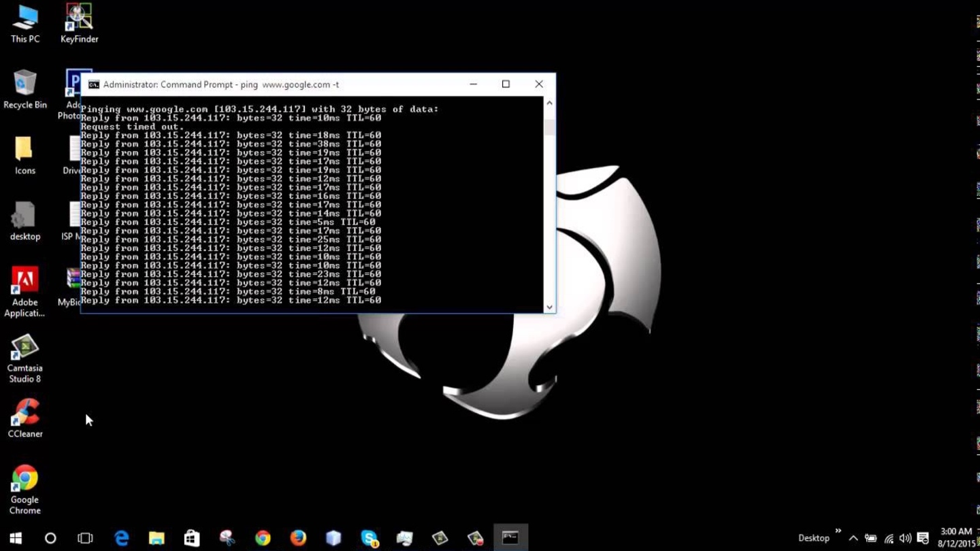Click the Task View button
Screen dimensions: 980x551
coord(85,538)
